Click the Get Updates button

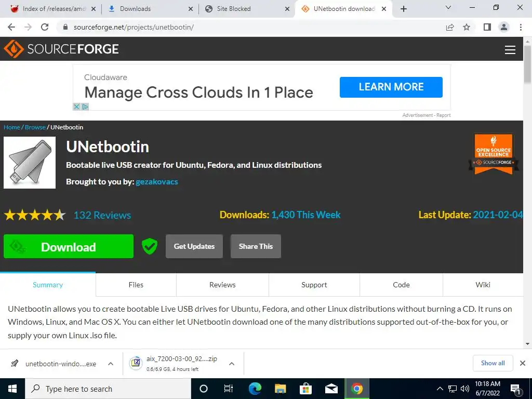194,246
